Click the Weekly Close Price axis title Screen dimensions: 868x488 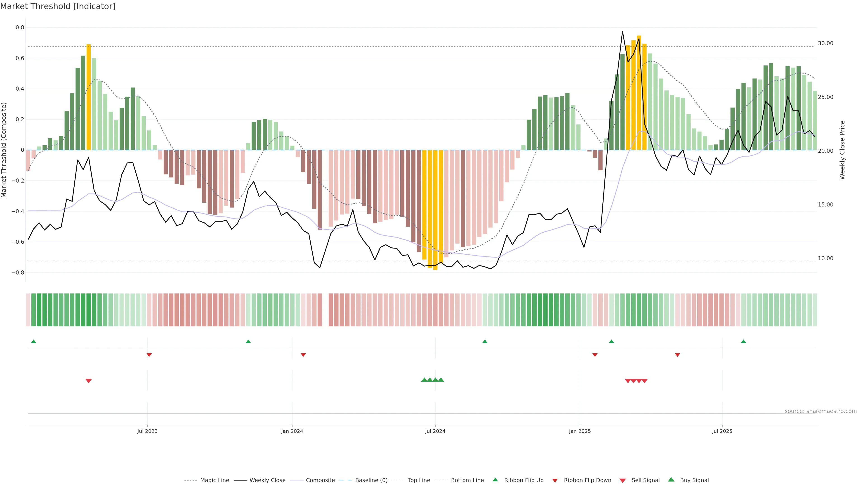[842, 150]
